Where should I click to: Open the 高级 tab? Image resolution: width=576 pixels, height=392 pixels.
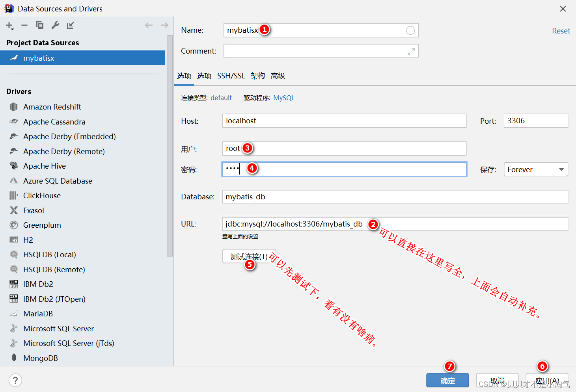(x=278, y=76)
